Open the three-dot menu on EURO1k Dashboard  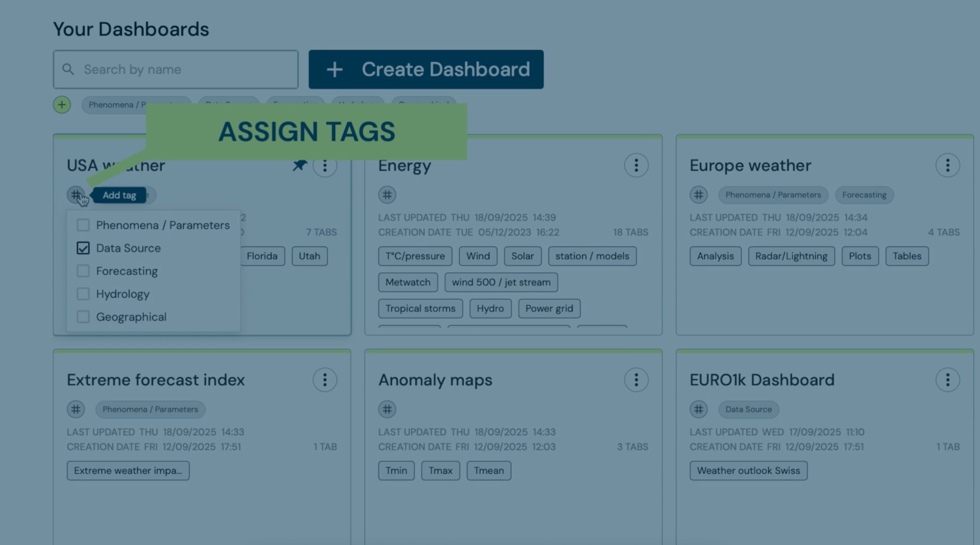point(947,379)
